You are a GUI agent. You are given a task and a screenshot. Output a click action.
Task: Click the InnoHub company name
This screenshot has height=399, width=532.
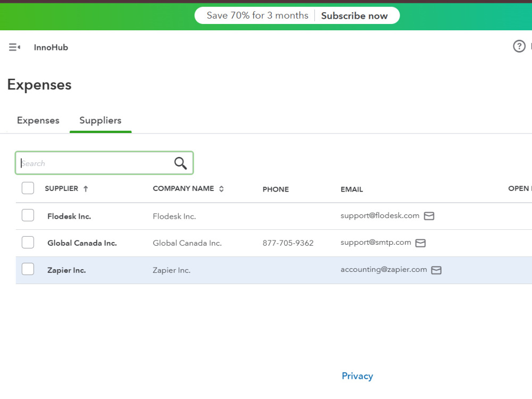[51, 47]
